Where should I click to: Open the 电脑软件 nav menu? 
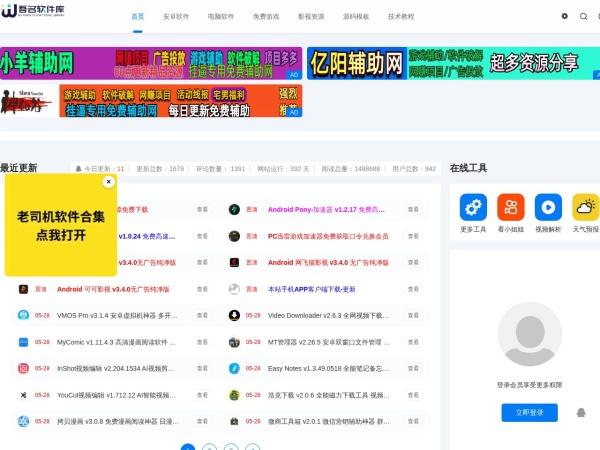tap(221, 16)
